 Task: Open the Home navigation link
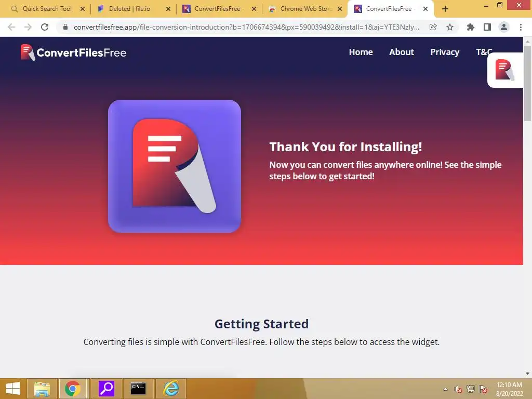pyautogui.click(x=361, y=52)
